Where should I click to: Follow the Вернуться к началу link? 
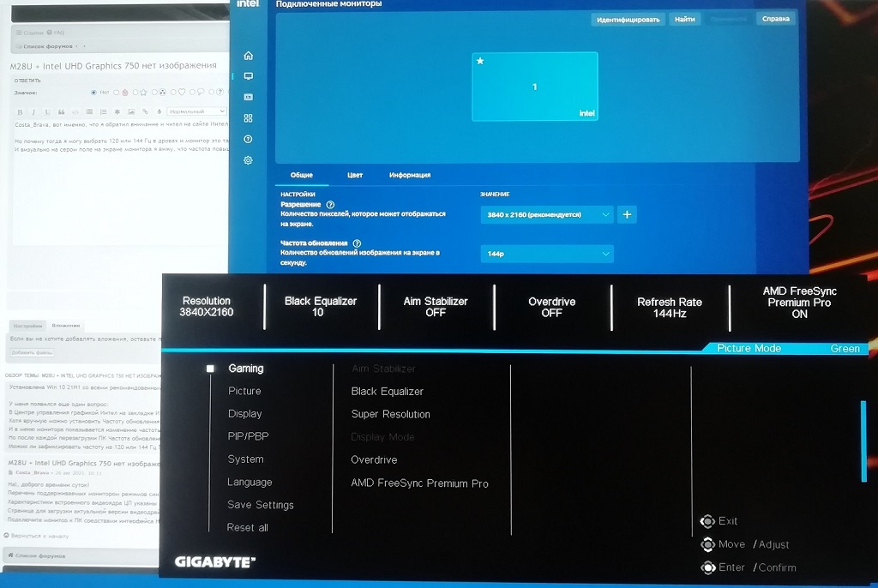36,536
